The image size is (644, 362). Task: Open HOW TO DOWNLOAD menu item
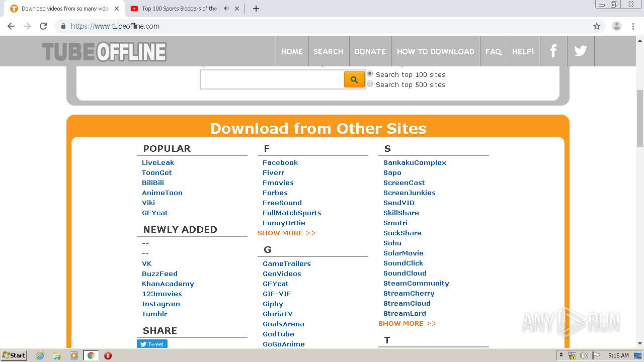(435, 51)
